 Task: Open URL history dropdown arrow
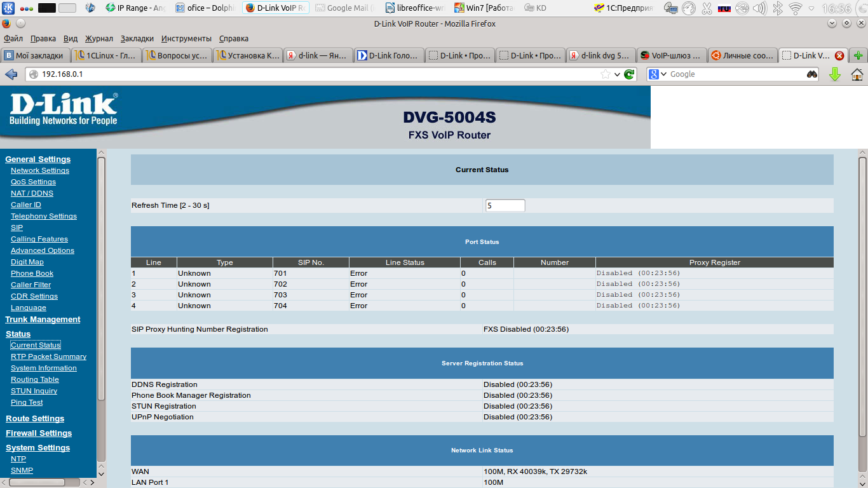point(617,74)
